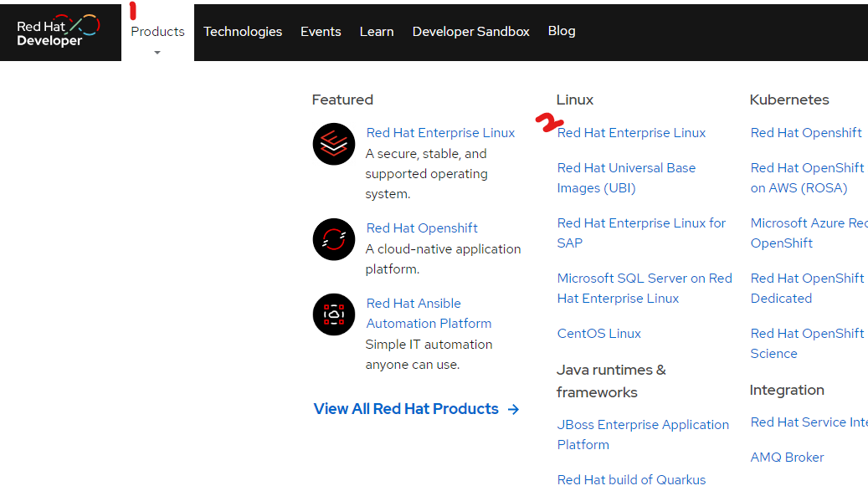Open Red Hat build of Quarkus link

(x=631, y=480)
